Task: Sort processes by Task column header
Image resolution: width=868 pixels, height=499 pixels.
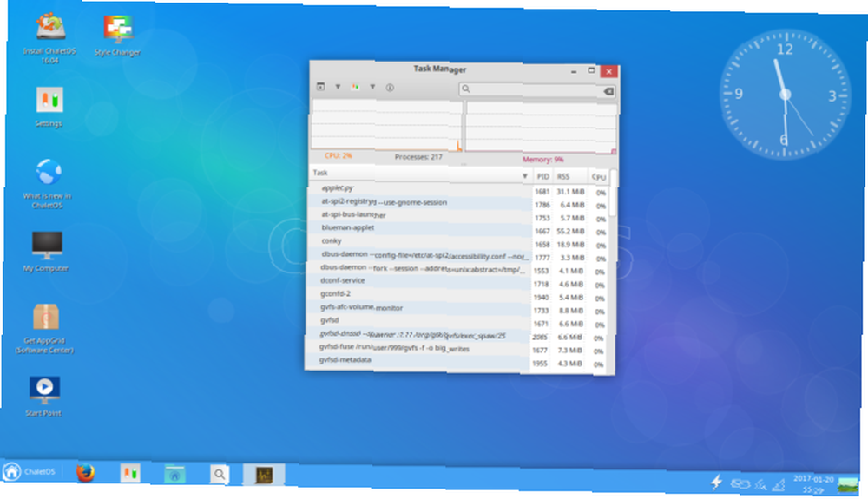Action: point(420,174)
